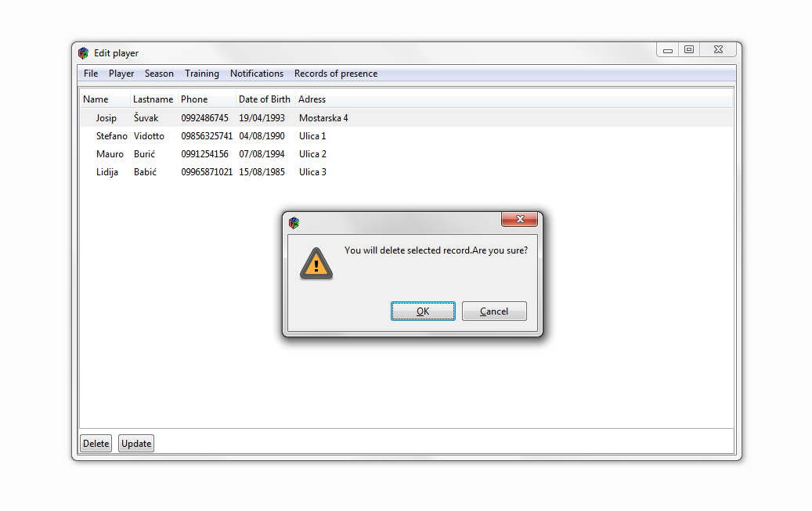Minimize the Edit player window

click(667, 50)
